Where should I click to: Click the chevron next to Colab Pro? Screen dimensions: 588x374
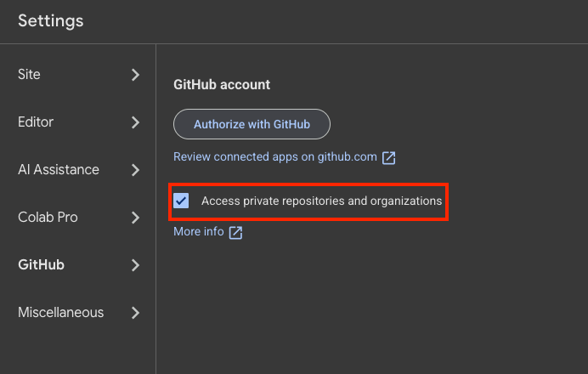135,218
